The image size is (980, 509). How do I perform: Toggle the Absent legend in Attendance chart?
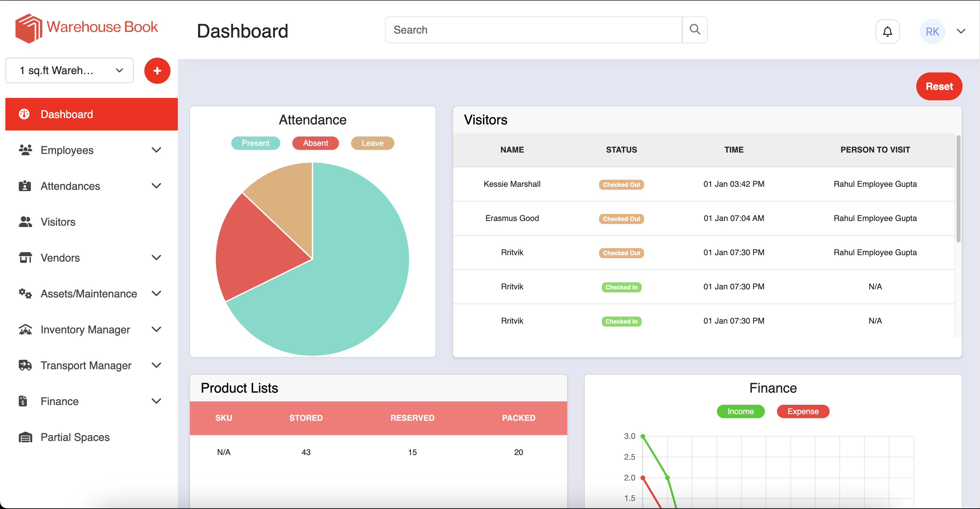[315, 143]
